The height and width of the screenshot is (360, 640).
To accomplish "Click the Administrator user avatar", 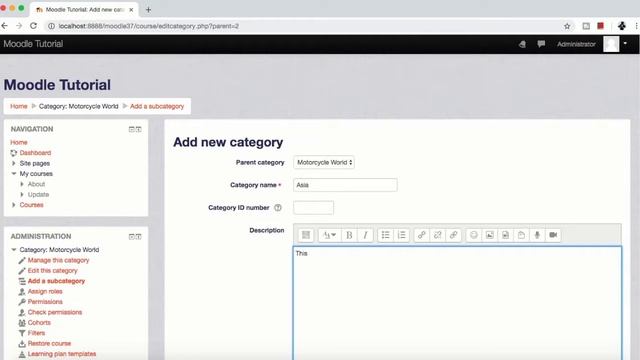I will click(x=611, y=44).
